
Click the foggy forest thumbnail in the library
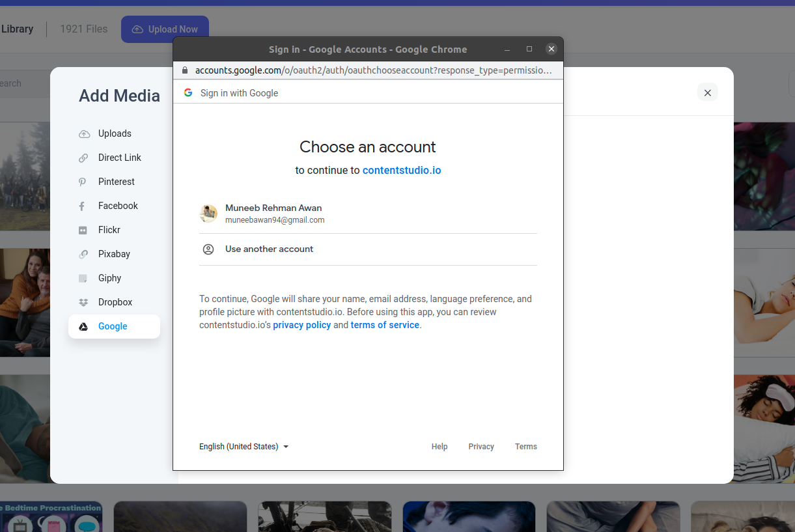coord(25,176)
